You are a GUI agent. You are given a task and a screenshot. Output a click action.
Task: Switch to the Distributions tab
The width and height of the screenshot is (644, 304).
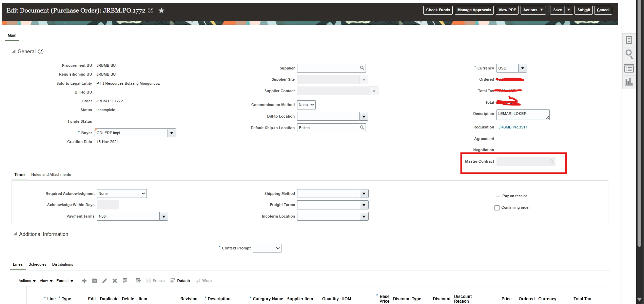[x=63, y=264]
